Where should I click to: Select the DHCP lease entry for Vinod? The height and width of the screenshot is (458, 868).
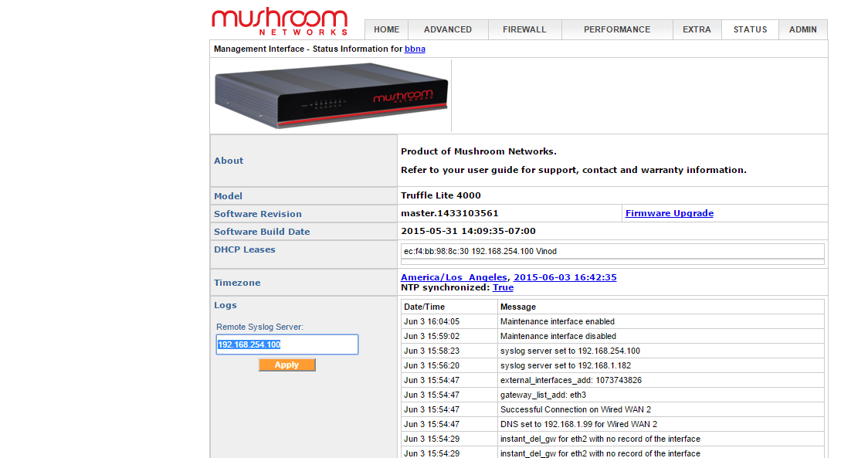(x=612, y=252)
